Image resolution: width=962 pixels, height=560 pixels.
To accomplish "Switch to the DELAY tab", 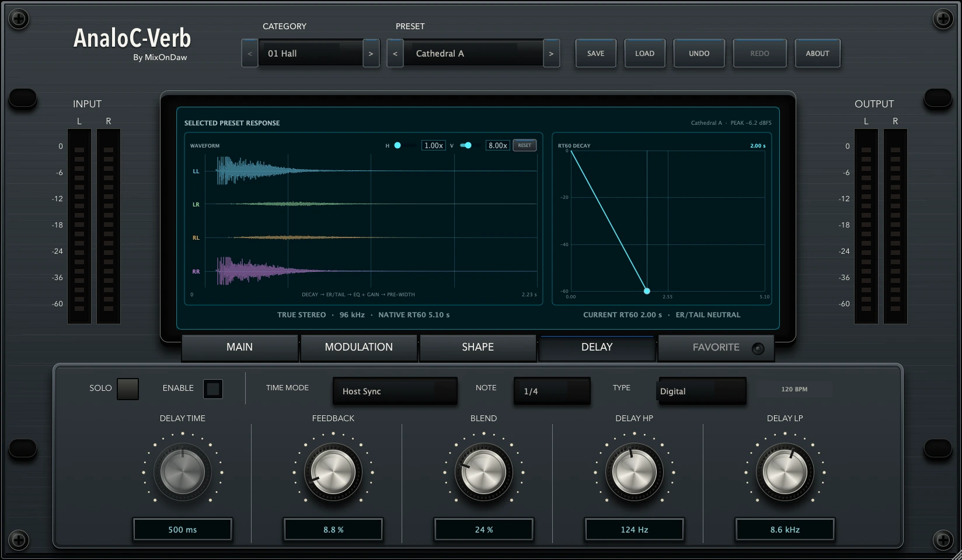I will point(597,347).
